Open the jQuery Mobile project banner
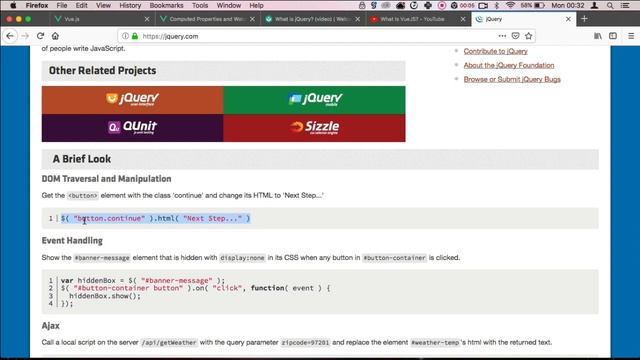Image resolution: width=640 pixels, height=360 pixels. tap(314, 100)
